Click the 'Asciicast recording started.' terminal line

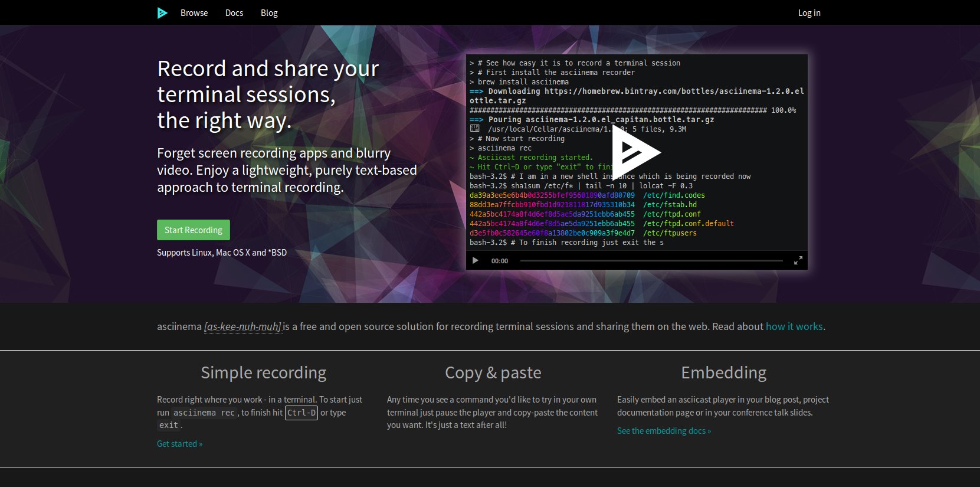coord(532,158)
